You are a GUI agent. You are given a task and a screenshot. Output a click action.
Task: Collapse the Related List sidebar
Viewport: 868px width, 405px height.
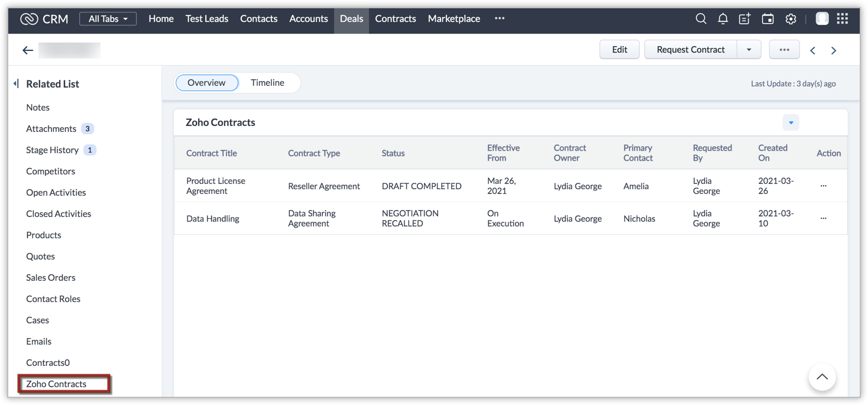[16, 84]
